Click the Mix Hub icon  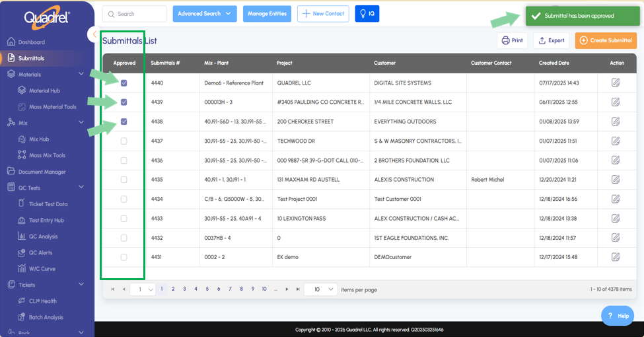22,139
